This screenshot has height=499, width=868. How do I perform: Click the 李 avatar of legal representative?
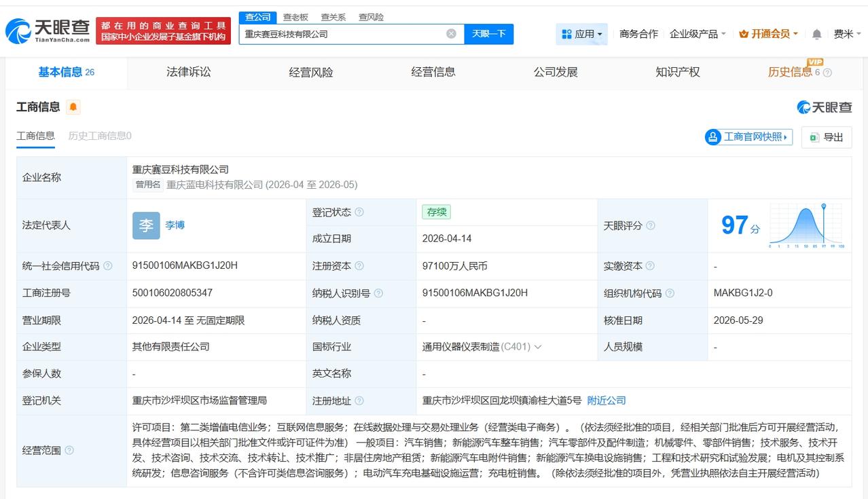pyautogui.click(x=146, y=225)
